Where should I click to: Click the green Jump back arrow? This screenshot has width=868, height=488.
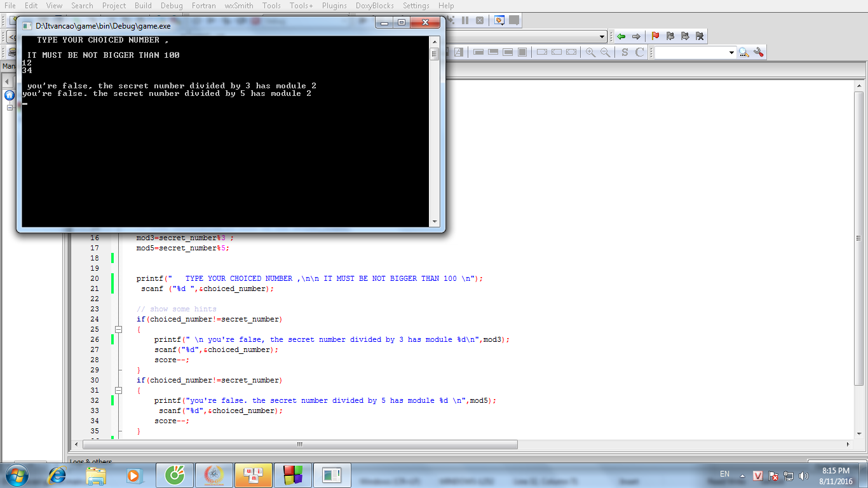coord(621,36)
